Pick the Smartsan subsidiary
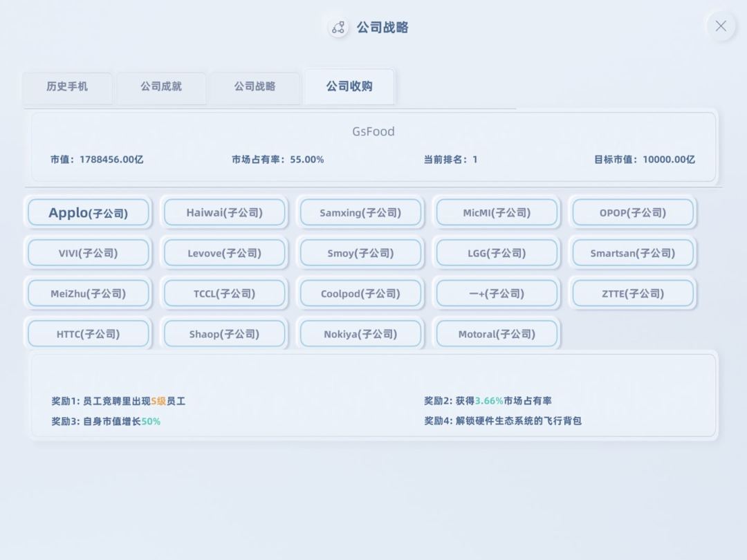 (633, 253)
